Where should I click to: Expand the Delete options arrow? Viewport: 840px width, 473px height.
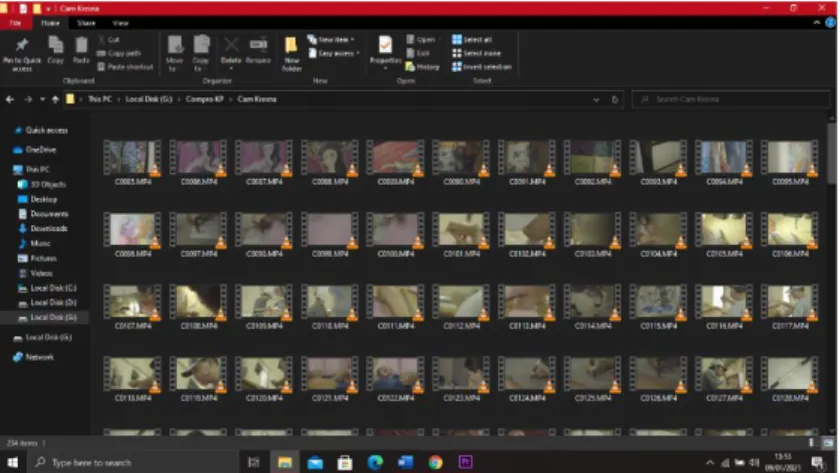231,69
